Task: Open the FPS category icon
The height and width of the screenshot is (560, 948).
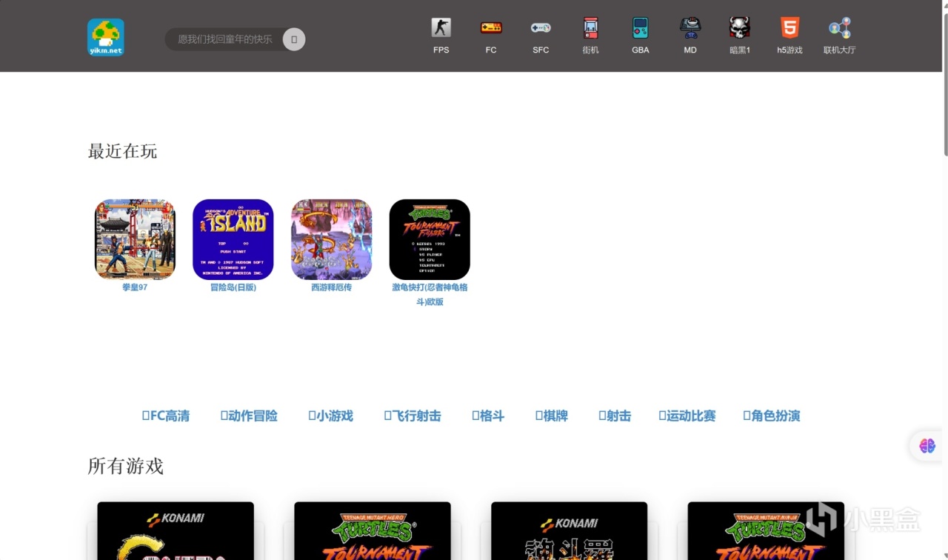Action: (x=441, y=28)
